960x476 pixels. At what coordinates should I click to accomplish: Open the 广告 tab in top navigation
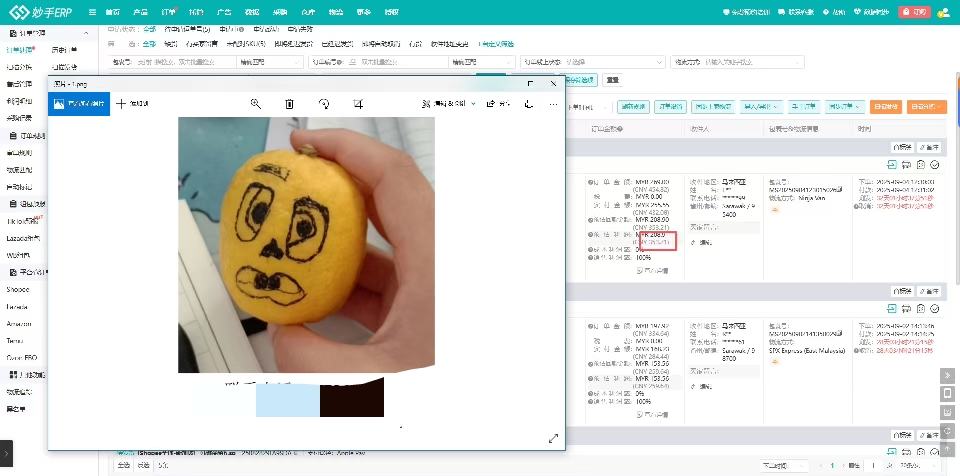[224, 12]
